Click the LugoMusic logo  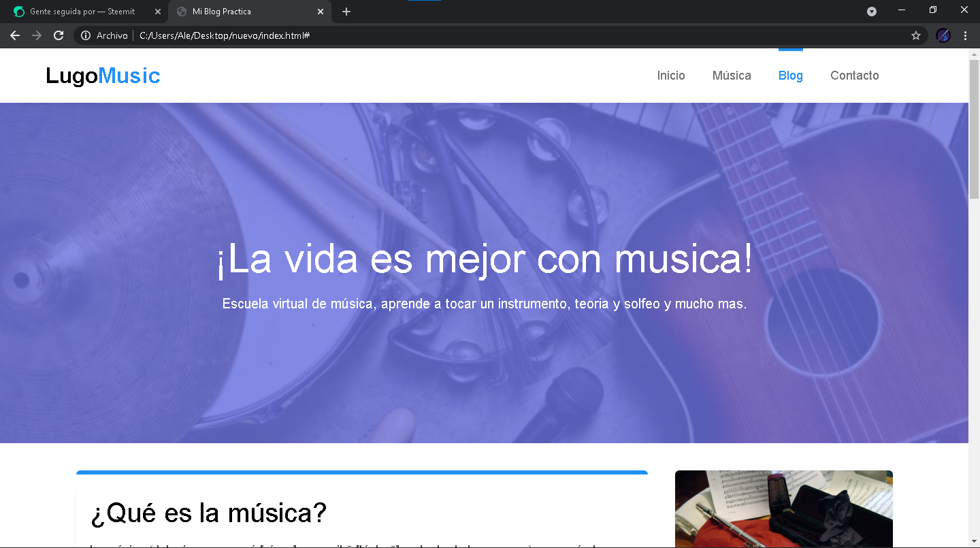(x=103, y=76)
